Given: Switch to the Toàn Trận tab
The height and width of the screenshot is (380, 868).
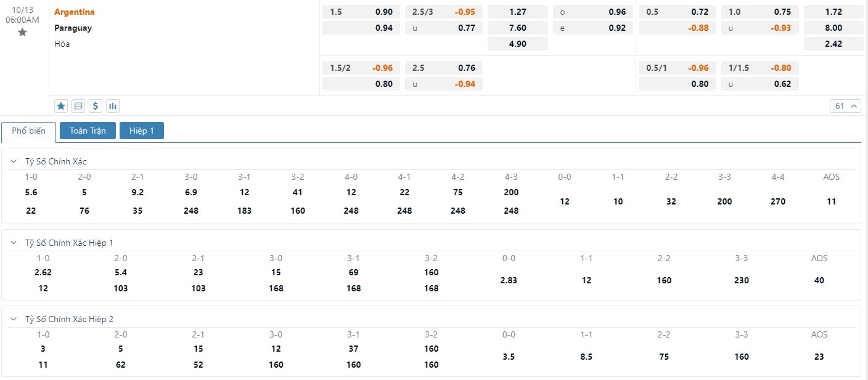Looking at the screenshot, I should point(88,131).
